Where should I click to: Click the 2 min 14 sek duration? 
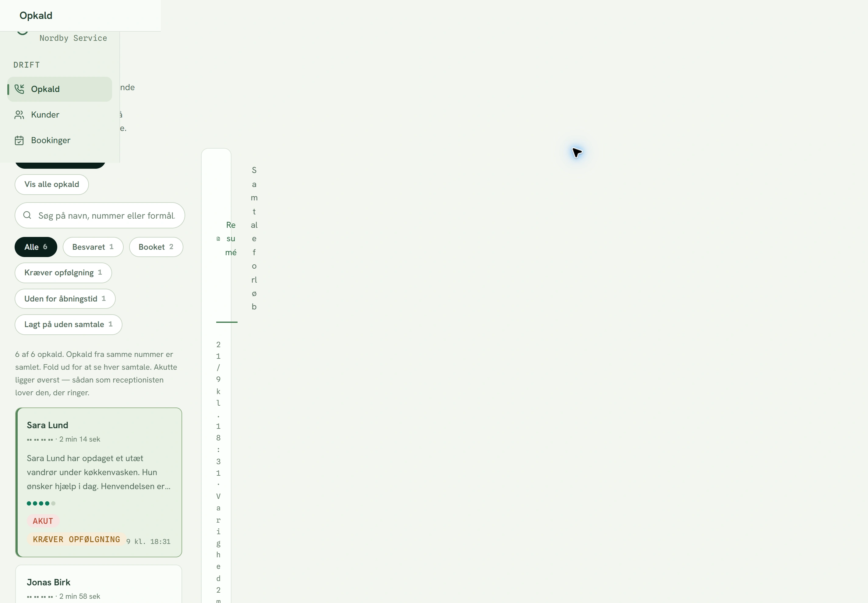coord(80,439)
